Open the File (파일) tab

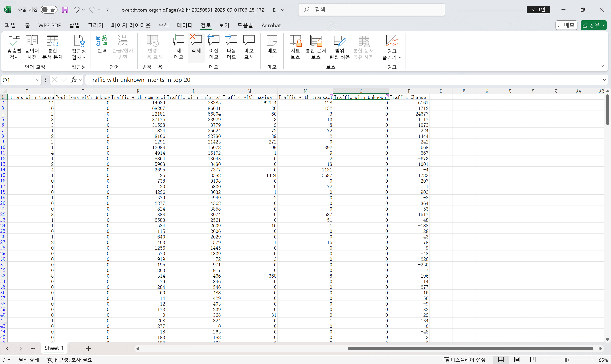pyautogui.click(x=10, y=25)
